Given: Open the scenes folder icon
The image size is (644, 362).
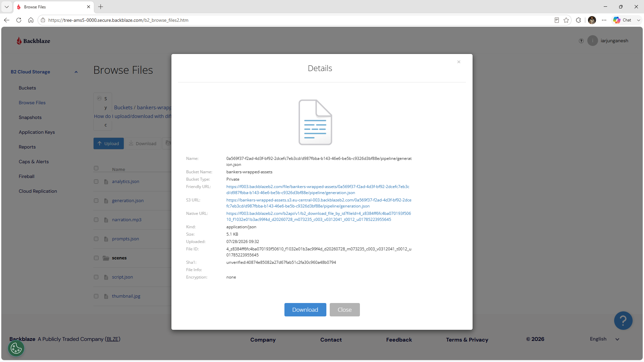Looking at the screenshot, I should pyautogui.click(x=106, y=258).
